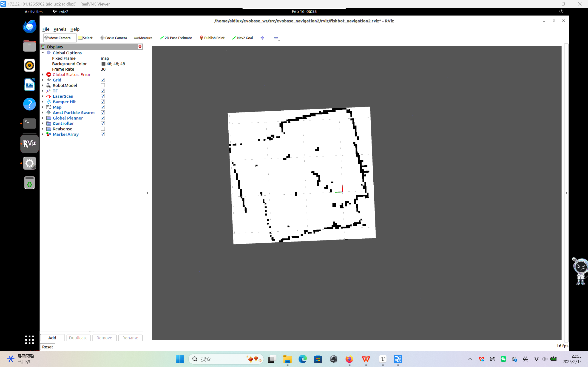Toggle the LaserScan display checkbox
The height and width of the screenshot is (367, 588).
(103, 96)
